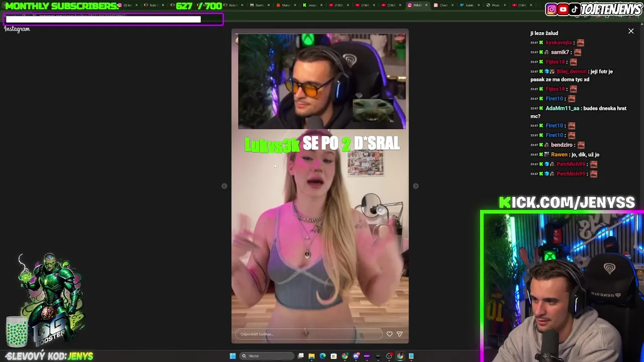Open the Windows Start menu
Screen dimensions: 644x362
232,356
